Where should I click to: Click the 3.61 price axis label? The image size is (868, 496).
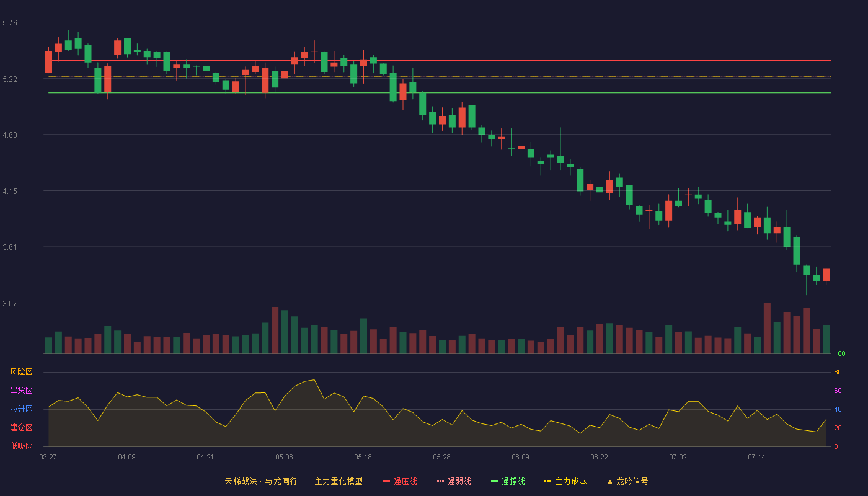pos(10,247)
